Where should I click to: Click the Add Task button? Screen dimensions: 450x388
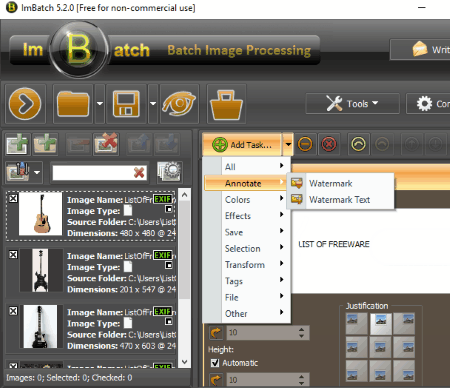tap(242, 144)
